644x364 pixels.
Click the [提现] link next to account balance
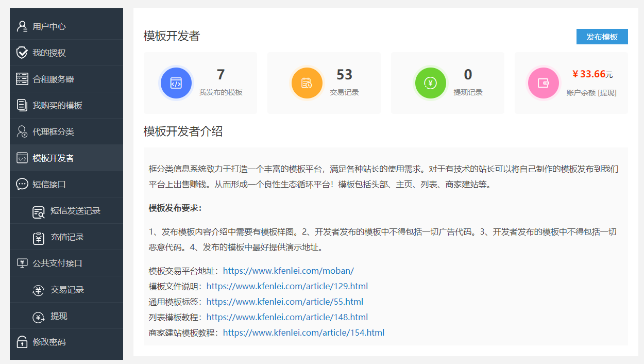[607, 93]
